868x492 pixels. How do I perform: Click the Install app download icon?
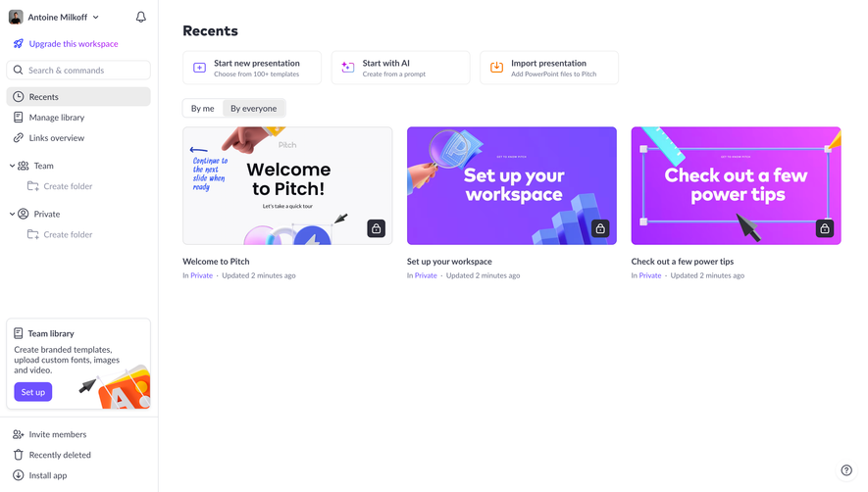[19, 475]
